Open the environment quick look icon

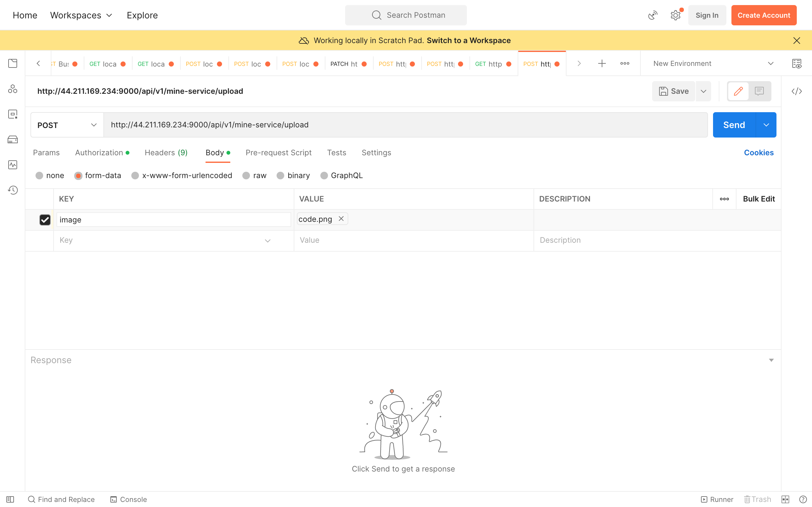coord(796,63)
